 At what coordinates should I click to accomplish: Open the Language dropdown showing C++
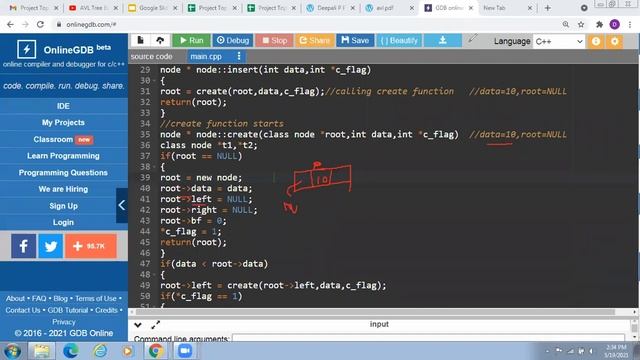tap(559, 41)
